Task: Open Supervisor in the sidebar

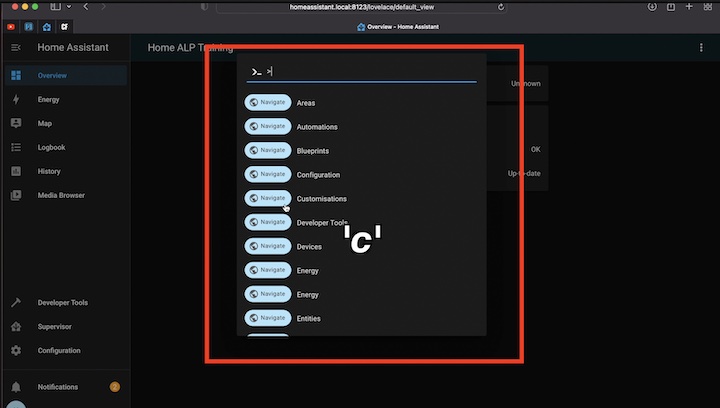Action: [67, 326]
